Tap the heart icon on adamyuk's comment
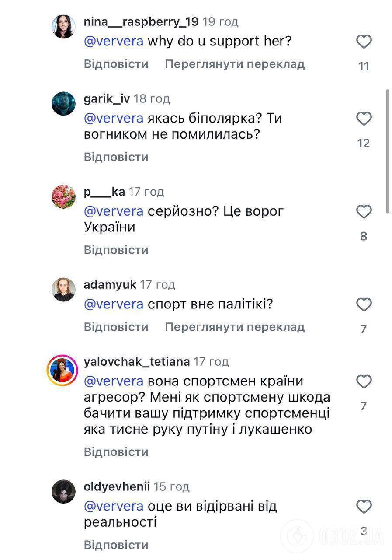Viewport: 392px width, 560px height. click(364, 304)
